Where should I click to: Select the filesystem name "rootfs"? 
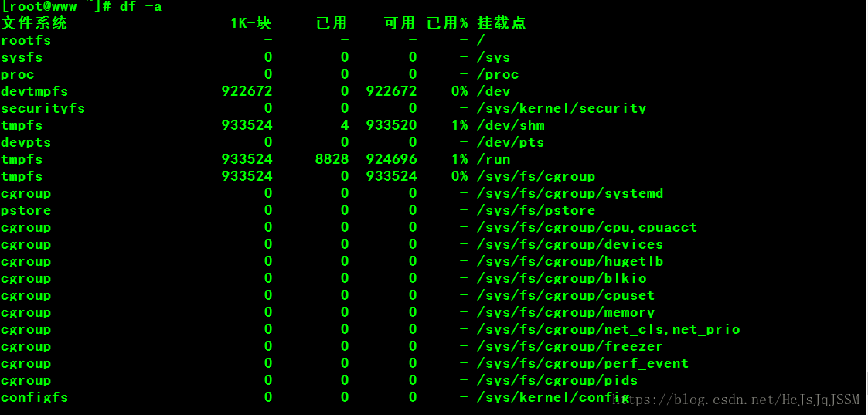26,40
